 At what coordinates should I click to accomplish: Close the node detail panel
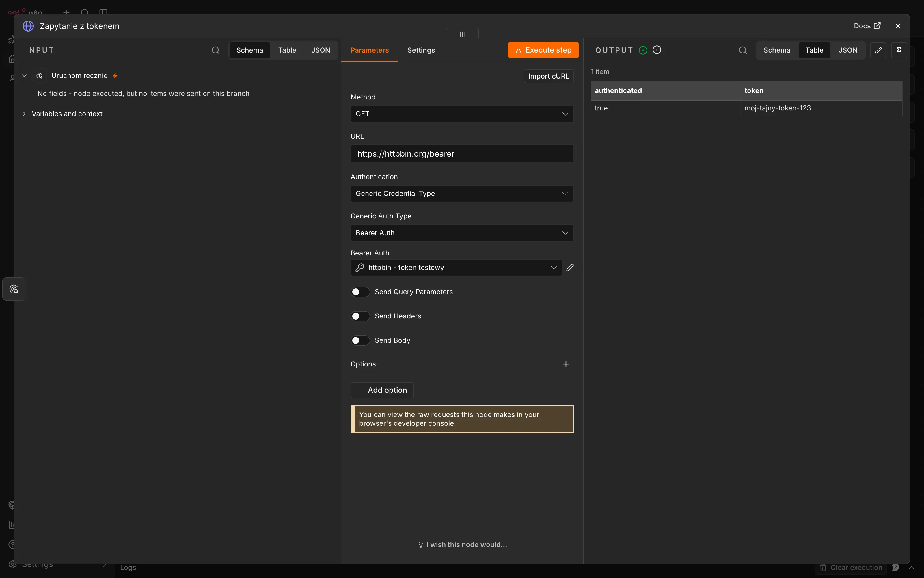(898, 26)
